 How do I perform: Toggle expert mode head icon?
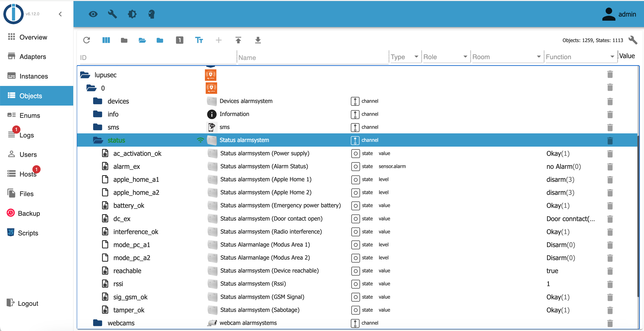click(151, 14)
